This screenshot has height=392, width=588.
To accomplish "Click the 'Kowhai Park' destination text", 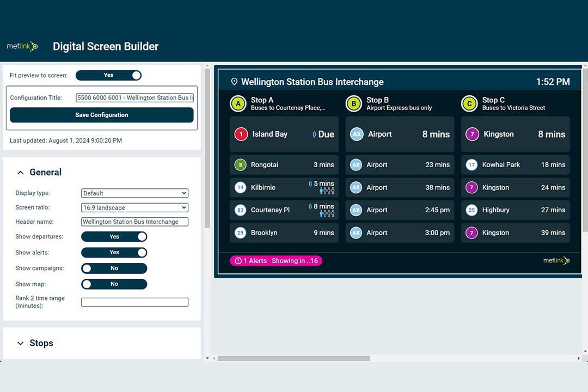I will coord(501,164).
